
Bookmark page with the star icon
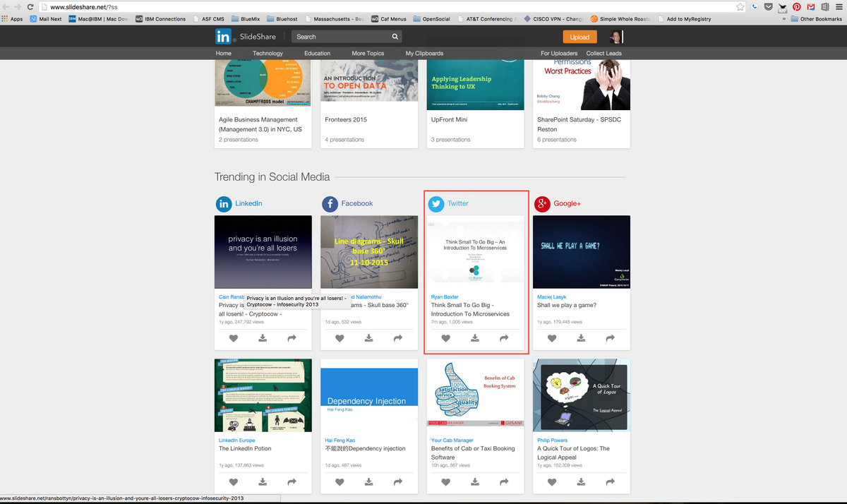pos(740,6)
